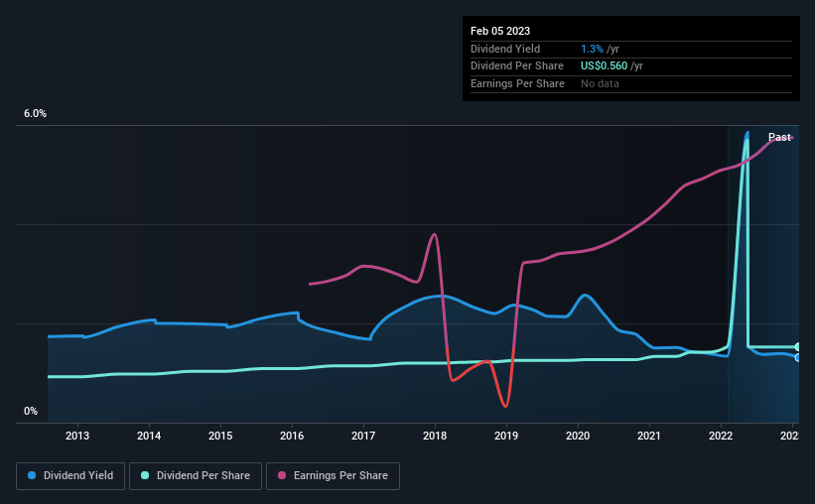
Task: Click the teal end-point marker on chart
Action: [x=798, y=346]
